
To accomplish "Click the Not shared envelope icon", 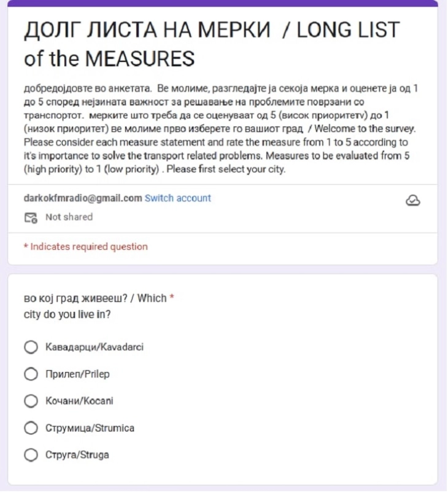I will pyautogui.click(x=30, y=217).
